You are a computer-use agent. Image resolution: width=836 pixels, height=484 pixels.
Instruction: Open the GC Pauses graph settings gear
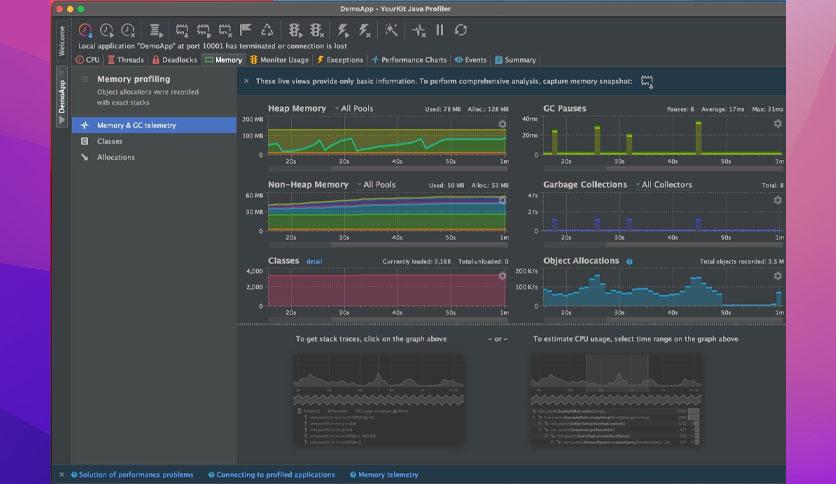778,124
